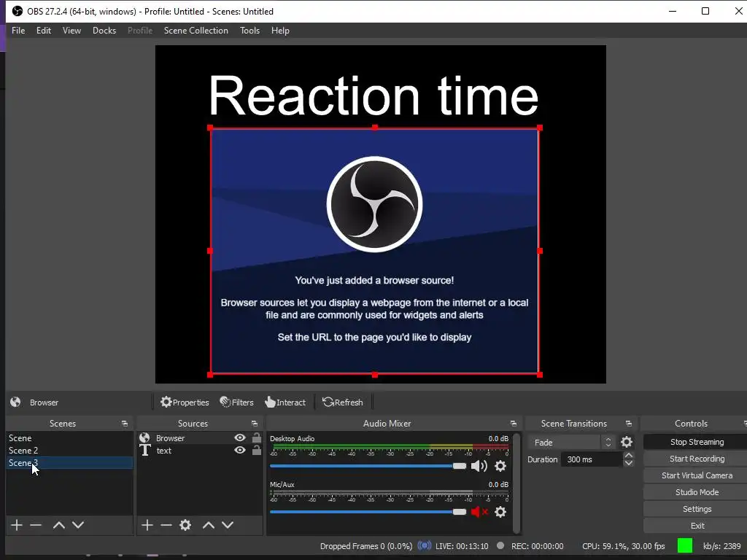Open transition properties gear icon
The width and height of the screenshot is (747, 560).
click(627, 443)
